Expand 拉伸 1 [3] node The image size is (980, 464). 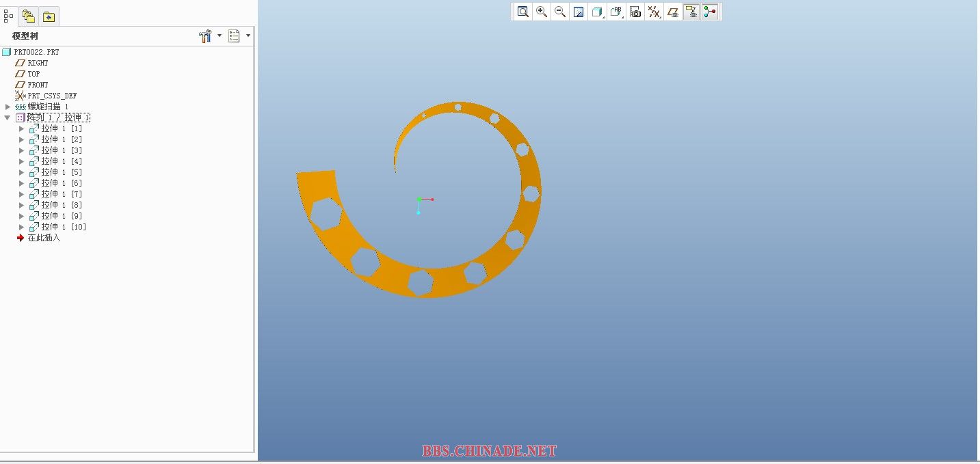[21, 150]
